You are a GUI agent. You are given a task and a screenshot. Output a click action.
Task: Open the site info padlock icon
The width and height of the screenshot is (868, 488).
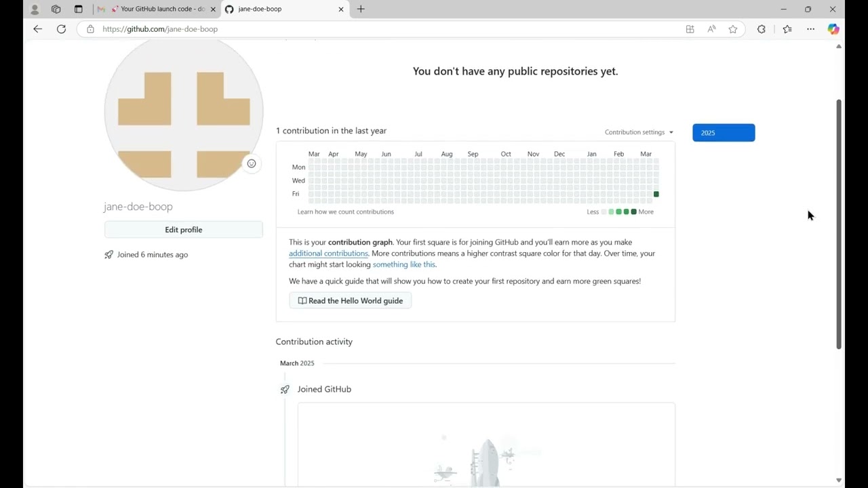(90, 29)
